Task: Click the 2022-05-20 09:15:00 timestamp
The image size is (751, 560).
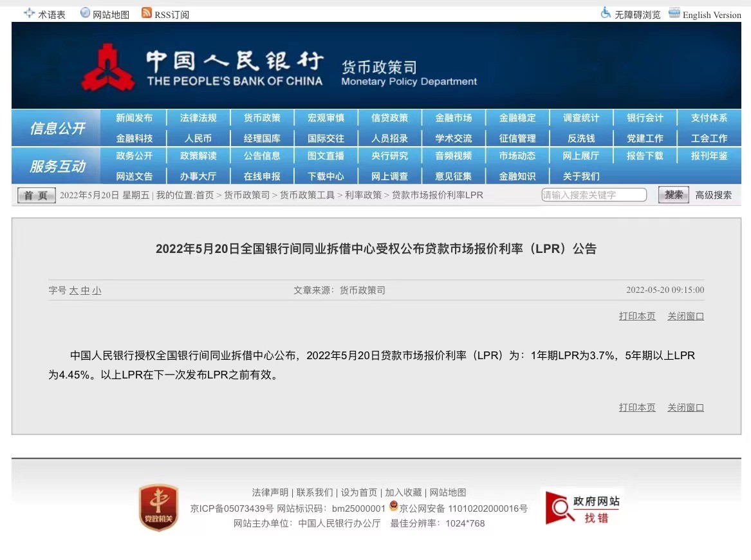Action: tap(665, 290)
